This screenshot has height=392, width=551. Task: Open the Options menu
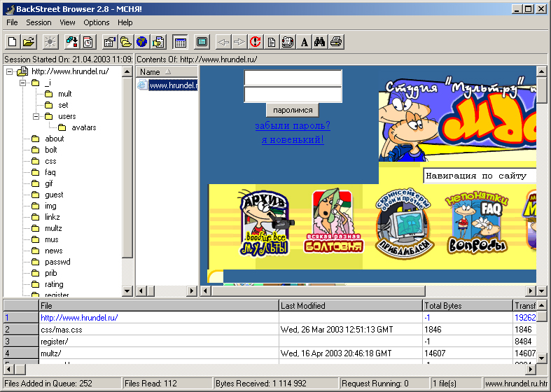(x=97, y=22)
